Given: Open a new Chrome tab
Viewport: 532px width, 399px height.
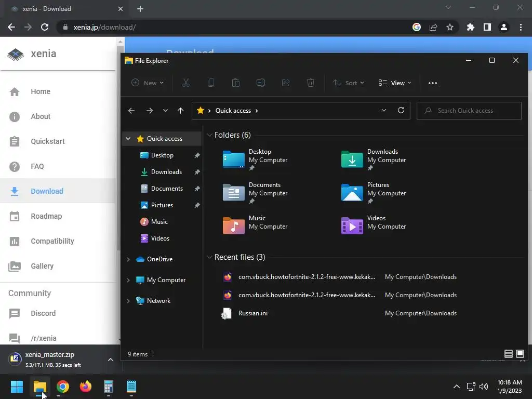Looking at the screenshot, I should coord(140,9).
